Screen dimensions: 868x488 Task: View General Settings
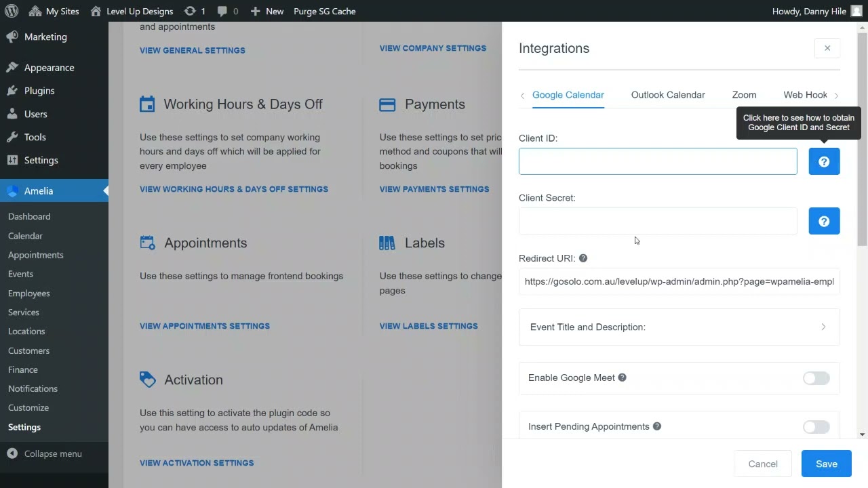click(x=193, y=50)
